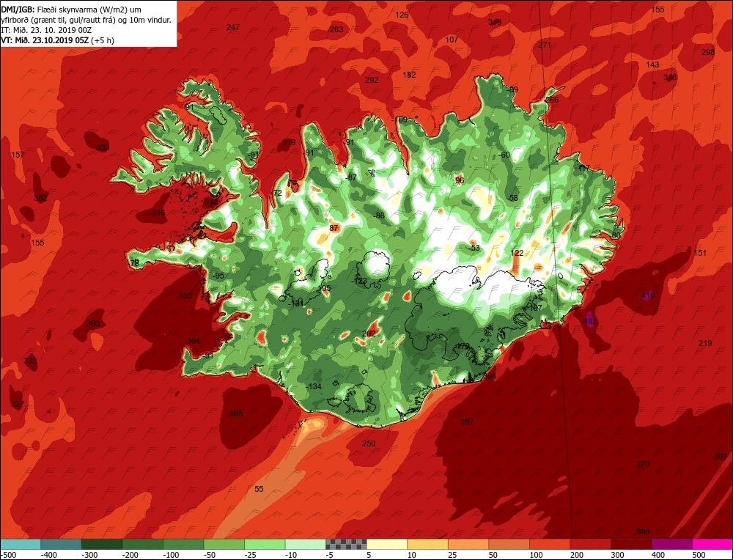Click the map value '-95' in west Iceland
The height and width of the screenshot is (560, 733).
click(218, 276)
